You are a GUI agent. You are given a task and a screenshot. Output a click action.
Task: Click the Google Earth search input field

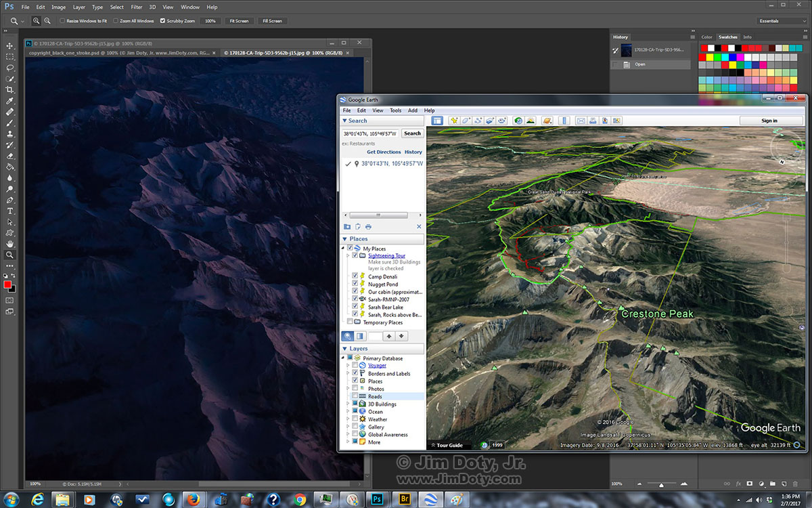[371, 133]
